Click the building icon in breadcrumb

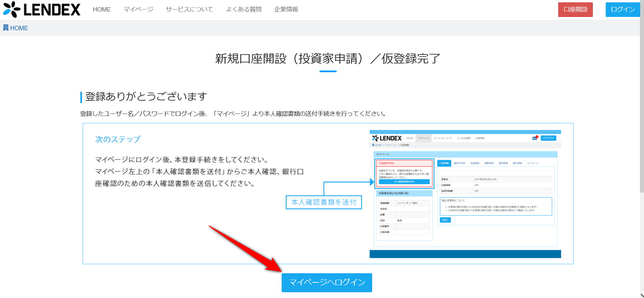6,28
